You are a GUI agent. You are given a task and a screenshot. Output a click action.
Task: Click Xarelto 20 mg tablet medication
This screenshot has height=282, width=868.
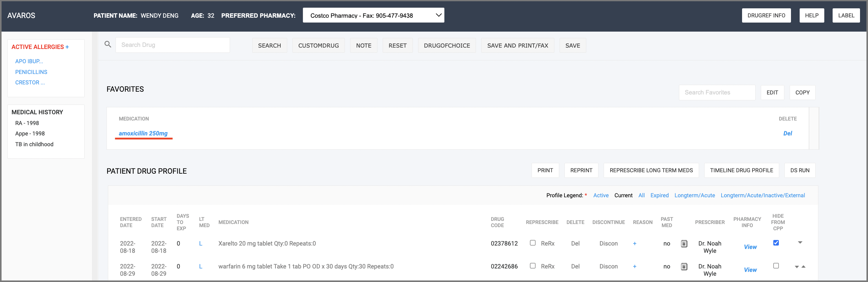(267, 243)
